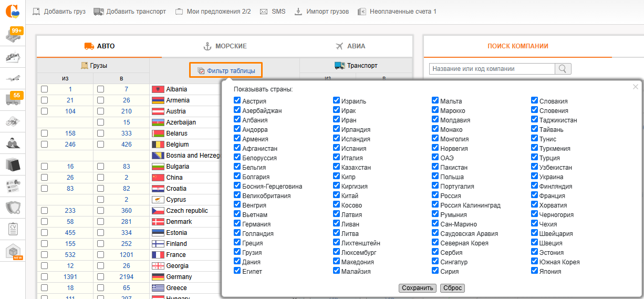The image size is (644, 299).
Task: Switch to the МОРСКИЕ tab
Action: tap(225, 46)
